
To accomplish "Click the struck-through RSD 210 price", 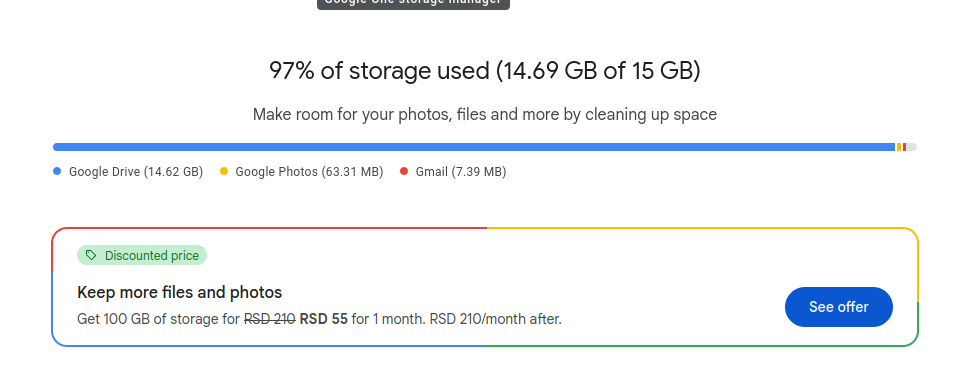I will point(269,319).
